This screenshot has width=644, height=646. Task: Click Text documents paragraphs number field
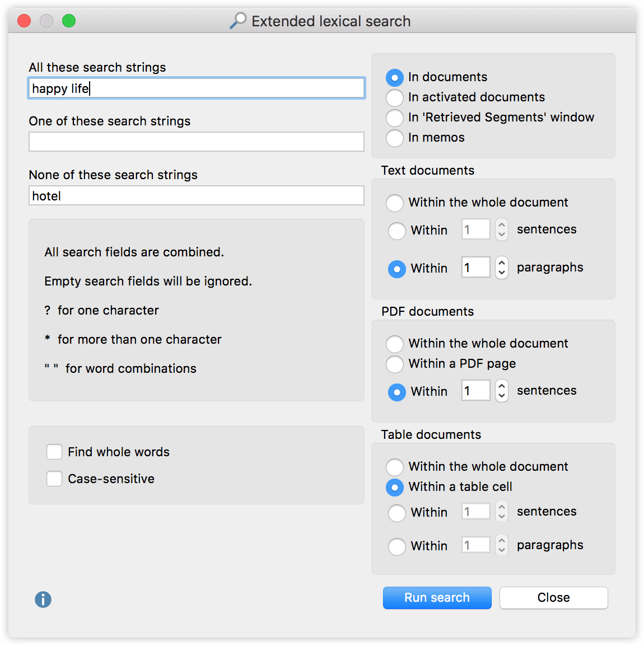[x=476, y=268]
